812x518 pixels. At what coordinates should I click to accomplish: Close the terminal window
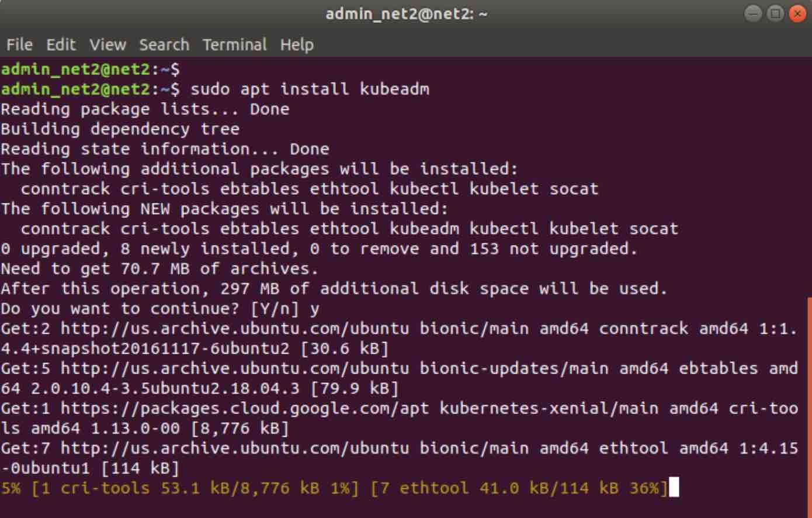coord(797,13)
